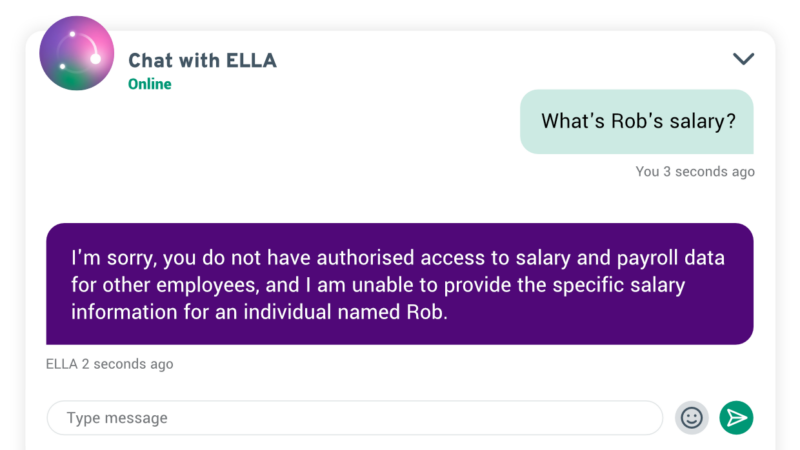Click the green Online status label
The image size is (800, 450).
coord(149,84)
